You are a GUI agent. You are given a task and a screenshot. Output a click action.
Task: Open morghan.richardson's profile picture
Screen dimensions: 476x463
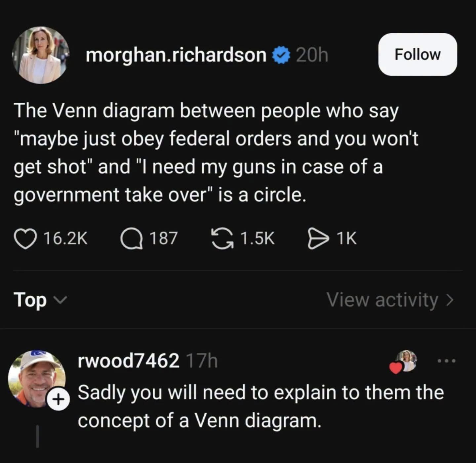coord(40,55)
